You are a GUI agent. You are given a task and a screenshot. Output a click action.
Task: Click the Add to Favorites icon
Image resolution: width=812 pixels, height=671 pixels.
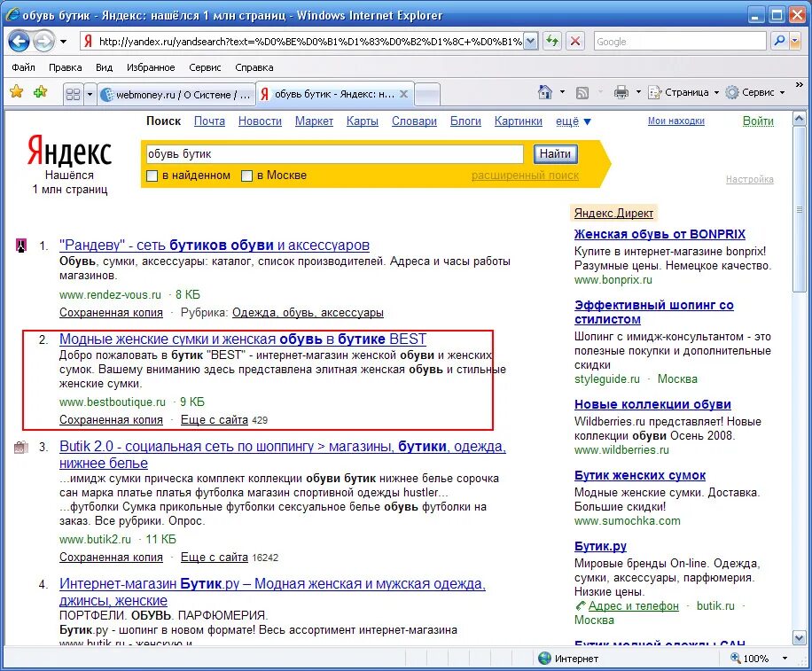[x=40, y=92]
